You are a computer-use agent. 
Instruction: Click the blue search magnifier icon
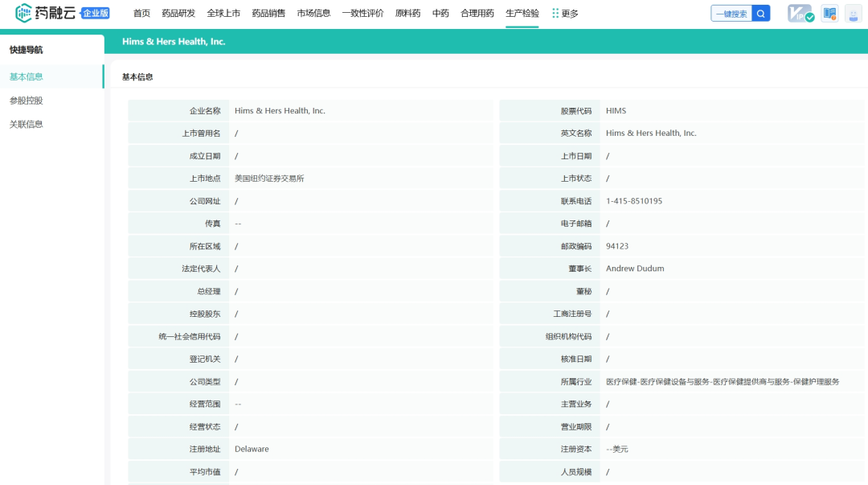(x=761, y=14)
